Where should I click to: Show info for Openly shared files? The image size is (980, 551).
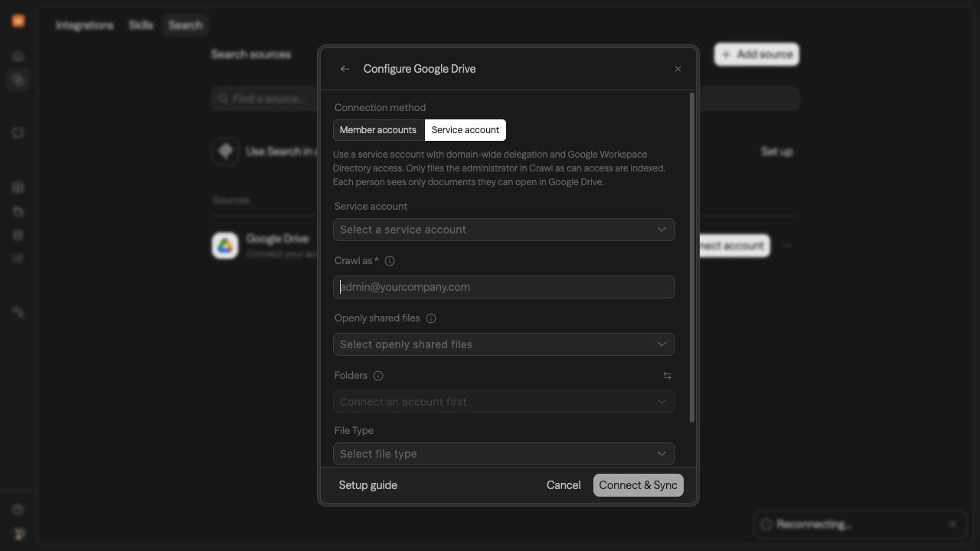(431, 318)
